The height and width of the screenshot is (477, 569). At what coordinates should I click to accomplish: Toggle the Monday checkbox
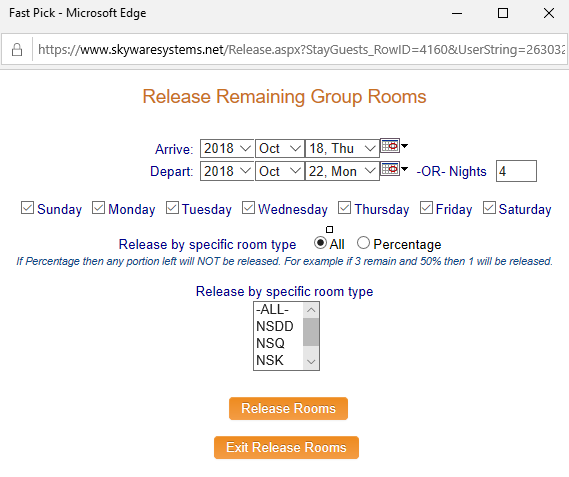tap(98, 208)
